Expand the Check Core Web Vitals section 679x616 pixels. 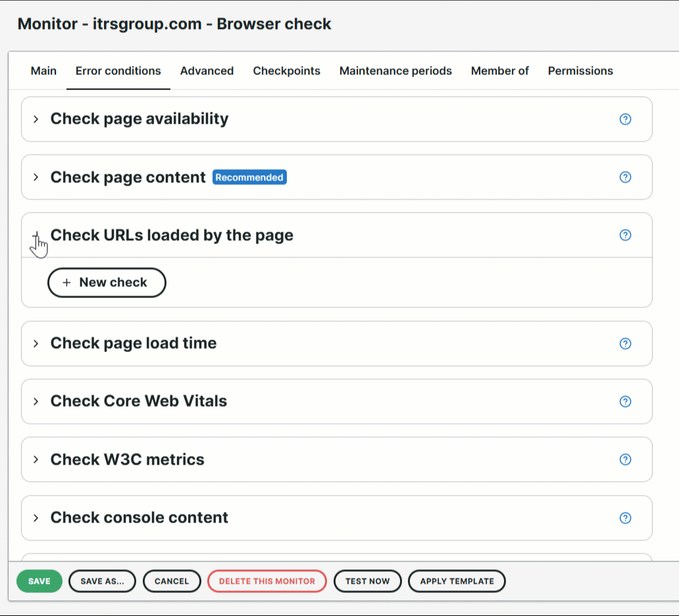(36, 401)
